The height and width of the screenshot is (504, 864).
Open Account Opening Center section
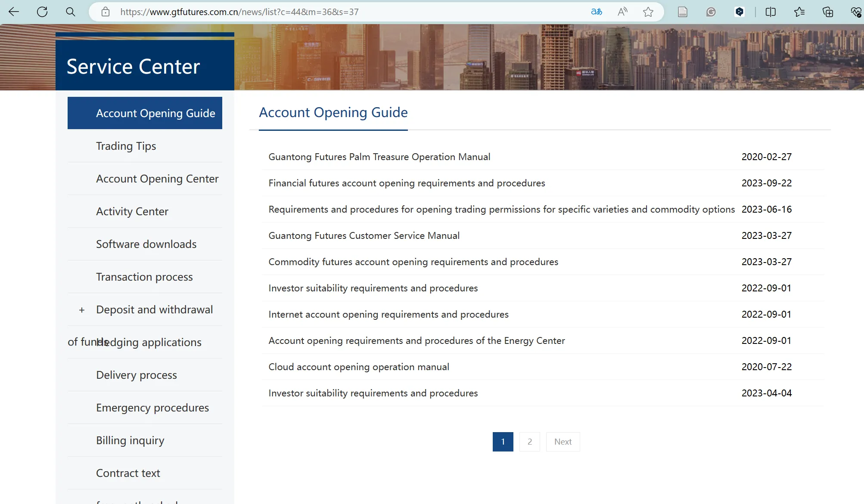pos(157,179)
